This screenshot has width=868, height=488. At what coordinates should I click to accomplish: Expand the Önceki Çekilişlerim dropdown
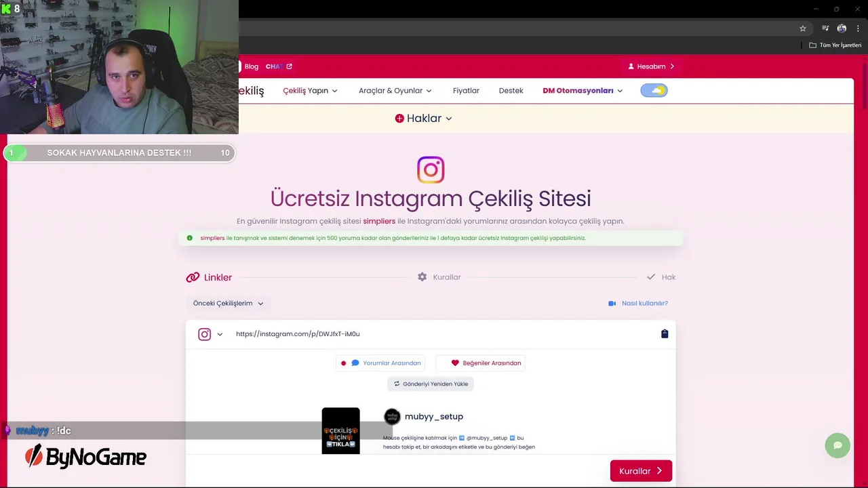click(x=229, y=304)
